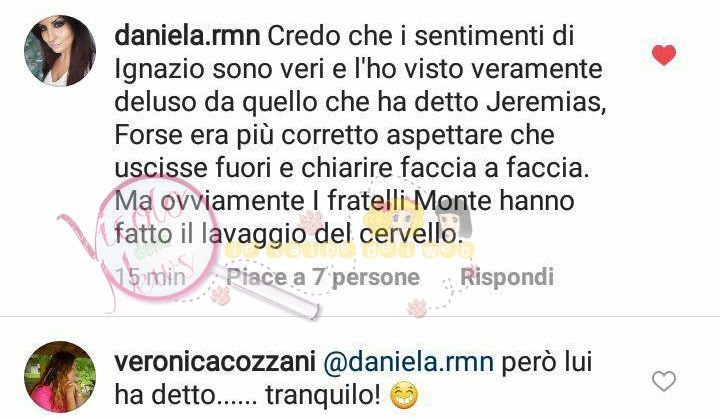
Task: Click the paw print beside the magnifier handle
Action: [221, 295]
